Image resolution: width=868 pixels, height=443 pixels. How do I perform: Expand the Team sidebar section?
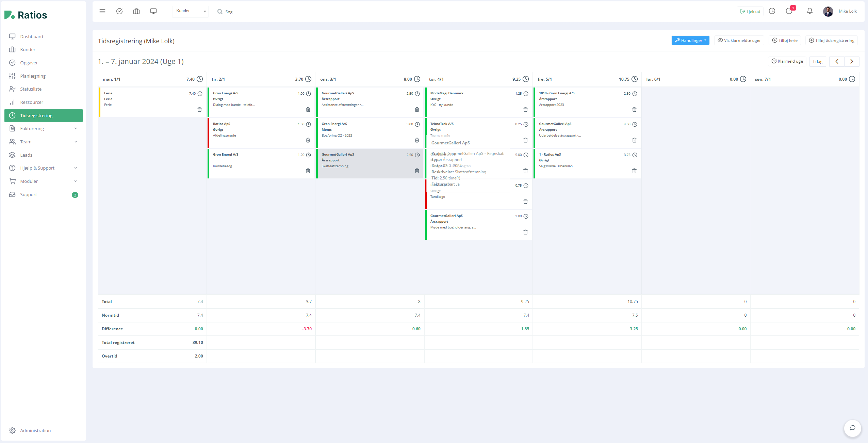click(44, 142)
